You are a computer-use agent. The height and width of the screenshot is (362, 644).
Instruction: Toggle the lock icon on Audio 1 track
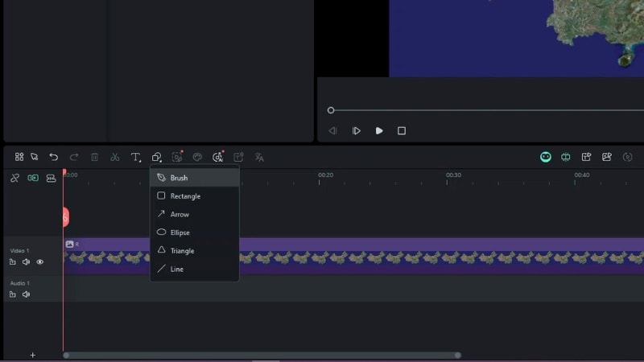click(x=13, y=294)
